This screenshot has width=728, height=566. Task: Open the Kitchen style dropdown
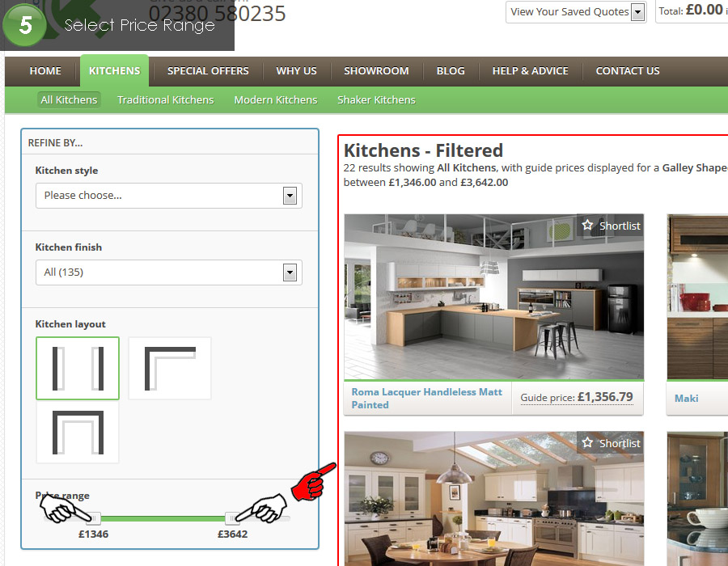(168, 196)
